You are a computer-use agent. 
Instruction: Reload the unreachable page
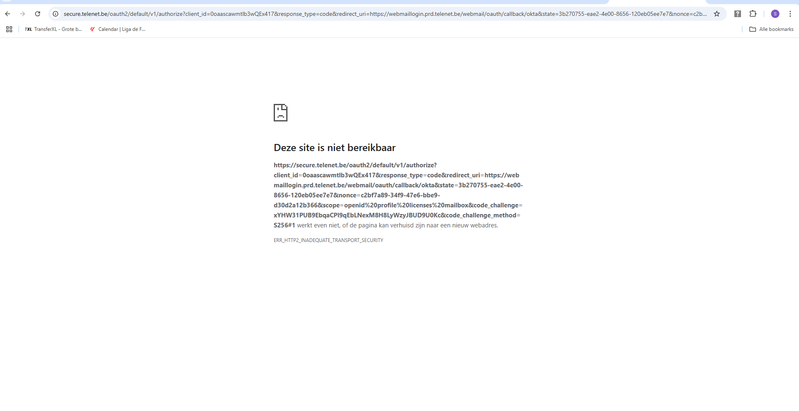point(37,14)
